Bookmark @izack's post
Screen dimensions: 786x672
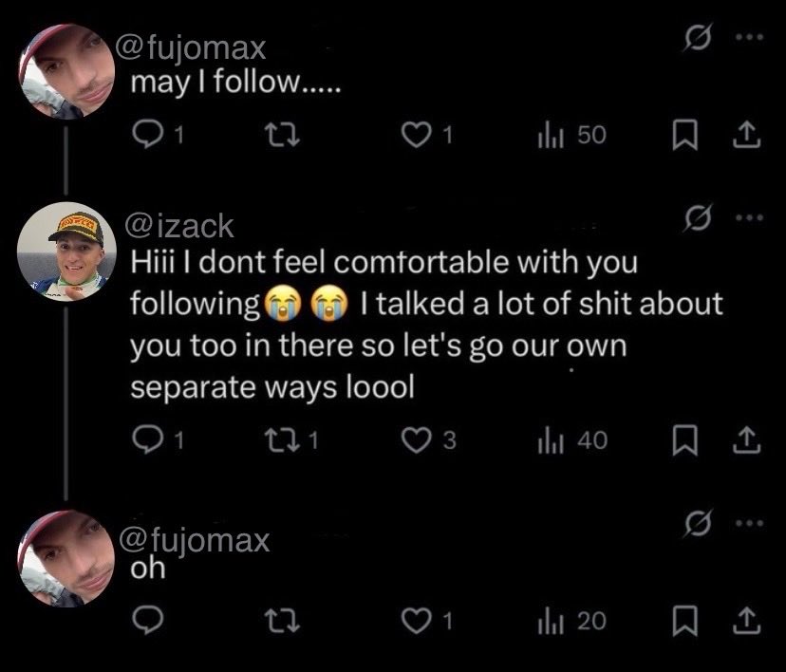[x=684, y=439]
